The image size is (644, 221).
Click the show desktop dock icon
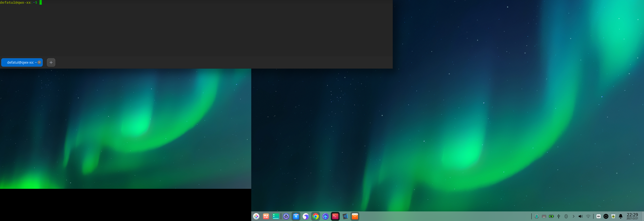tap(276, 217)
